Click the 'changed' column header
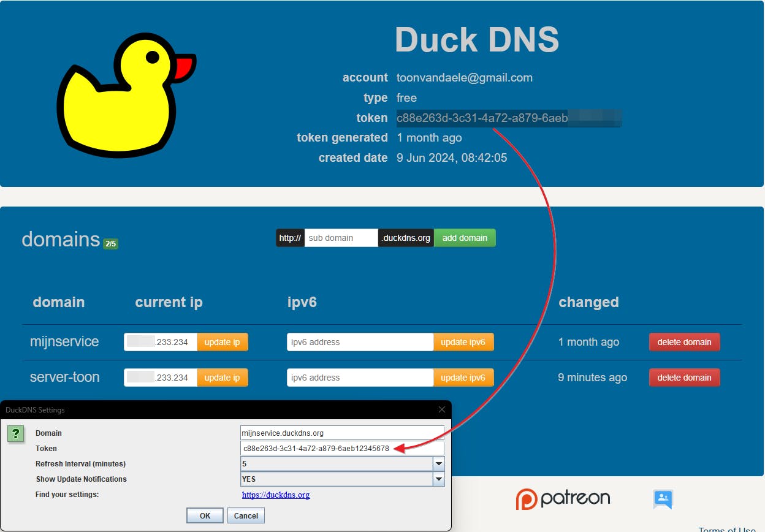Viewport: 765px width, 532px height. tap(588, 302)
